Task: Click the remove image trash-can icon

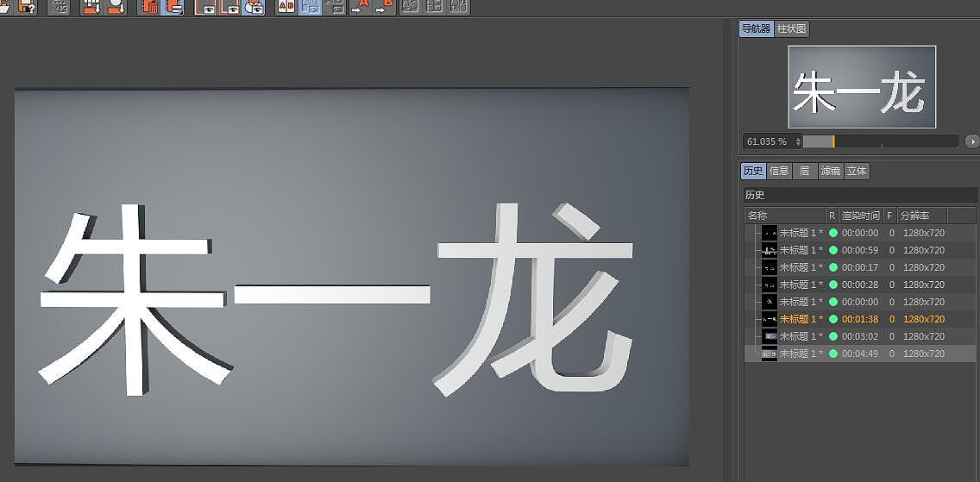Action: point(149,7)
